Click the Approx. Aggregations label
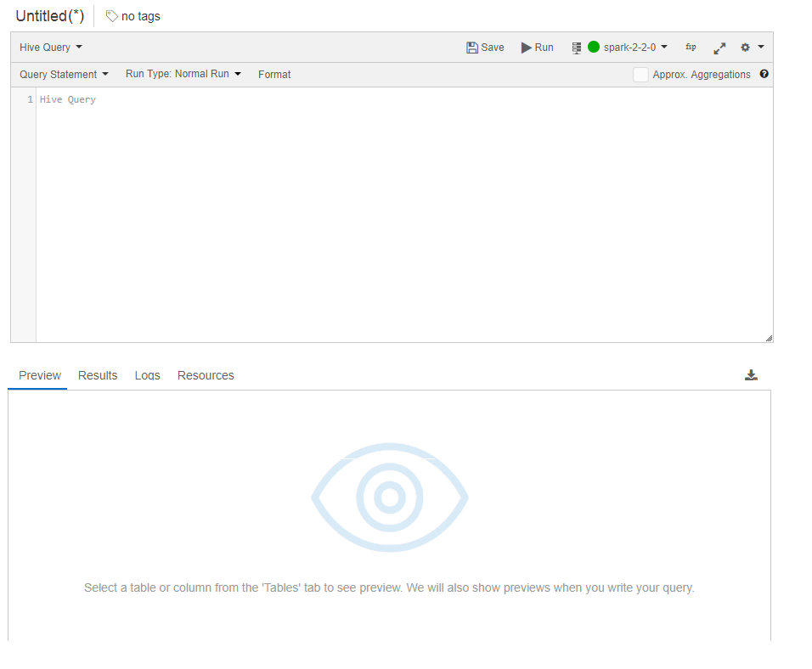 pyautogui.click(x=702, y=75)
